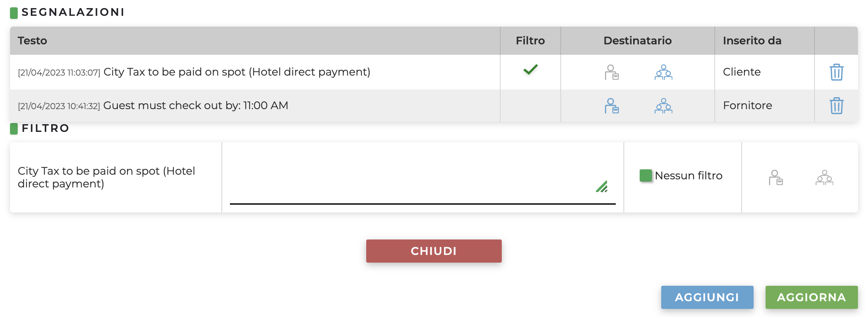Click single-person recipient icon in Guest check-out row

click(612, 106)
